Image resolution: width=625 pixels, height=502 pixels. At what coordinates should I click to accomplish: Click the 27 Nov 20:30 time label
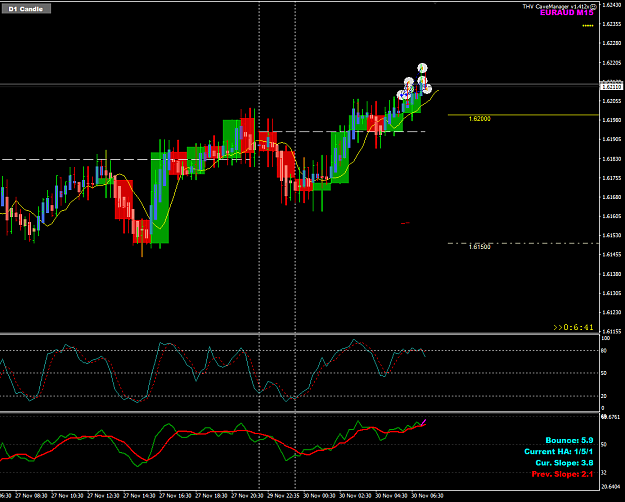247,496
